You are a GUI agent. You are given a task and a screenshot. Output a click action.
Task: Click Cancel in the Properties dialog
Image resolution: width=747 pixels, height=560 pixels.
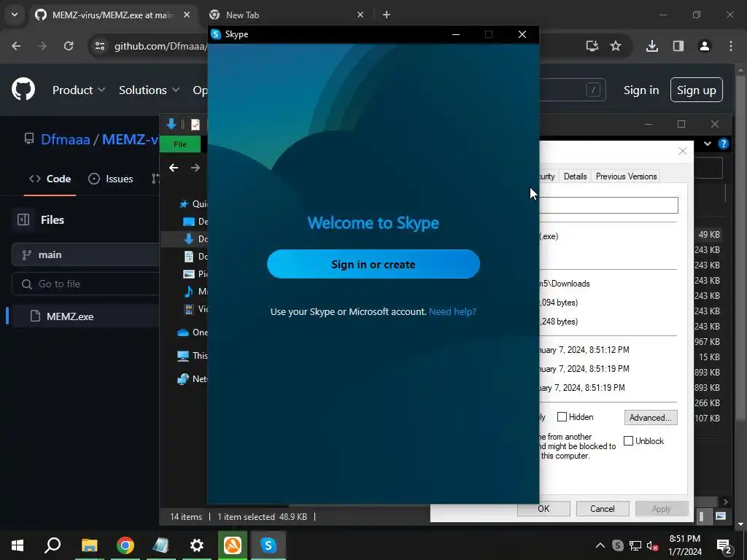[x=602, y=508]
